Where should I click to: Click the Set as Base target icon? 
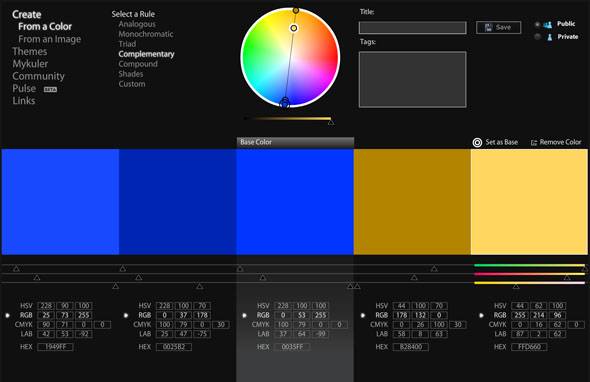tap(477, 142)
